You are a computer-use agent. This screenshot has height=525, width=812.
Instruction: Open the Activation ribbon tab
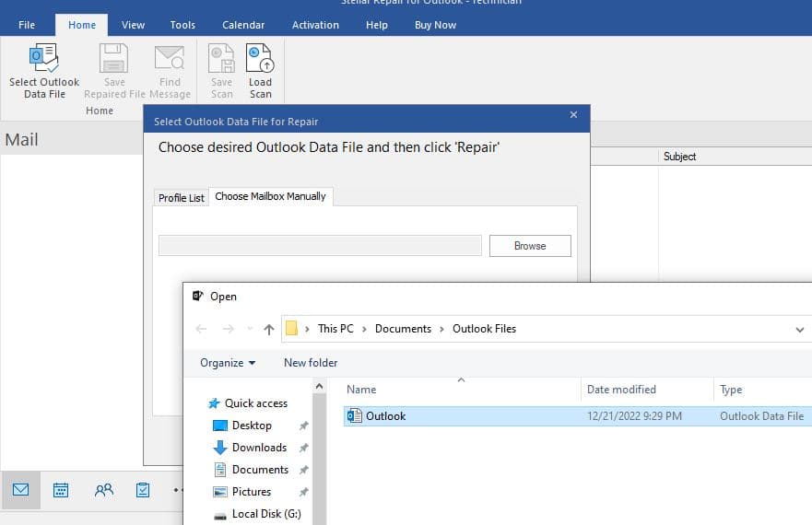pyautogui.click(x=315, y=25)
